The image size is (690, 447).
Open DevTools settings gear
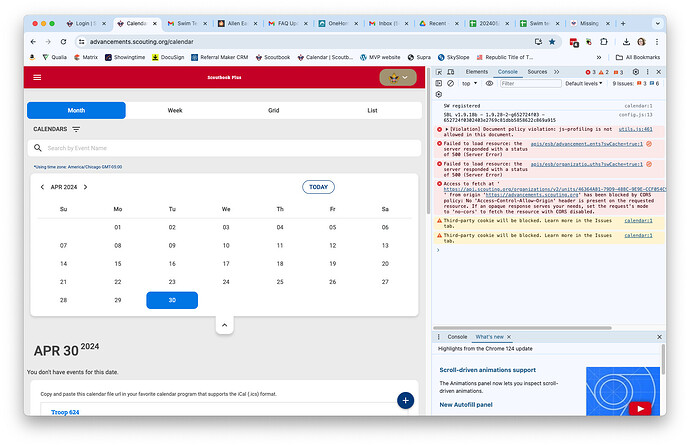(636, 72)
